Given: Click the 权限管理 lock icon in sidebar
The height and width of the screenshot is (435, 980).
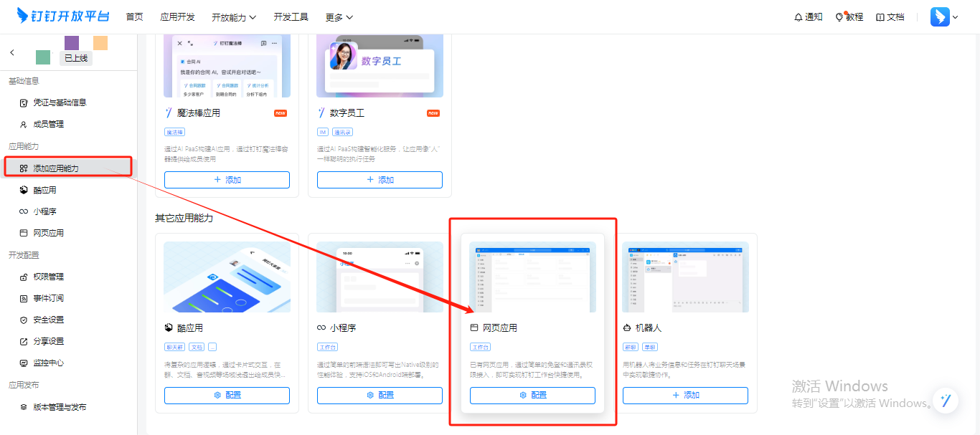Looking at the screenshot, I should pyautogui.click(x=24, y=277).
